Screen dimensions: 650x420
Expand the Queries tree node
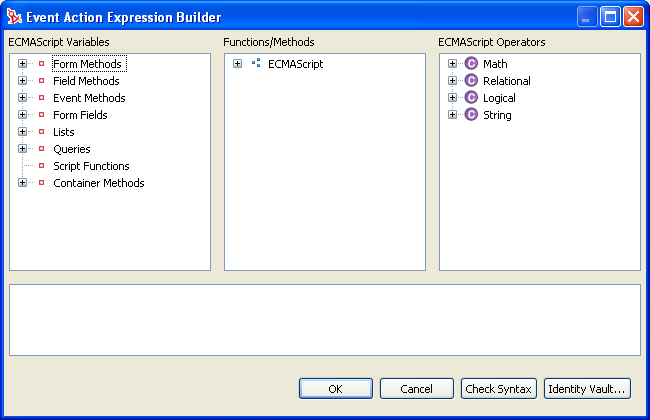(22, 149)
